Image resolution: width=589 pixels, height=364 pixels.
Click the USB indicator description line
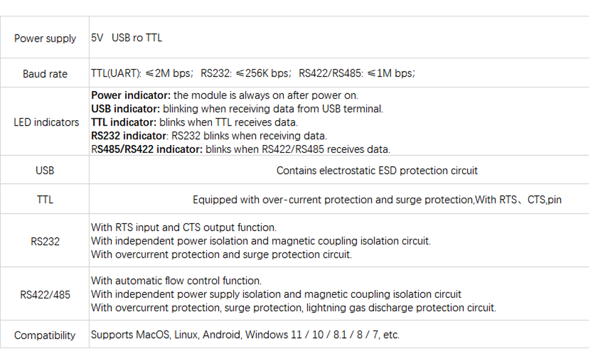(237, 109)
